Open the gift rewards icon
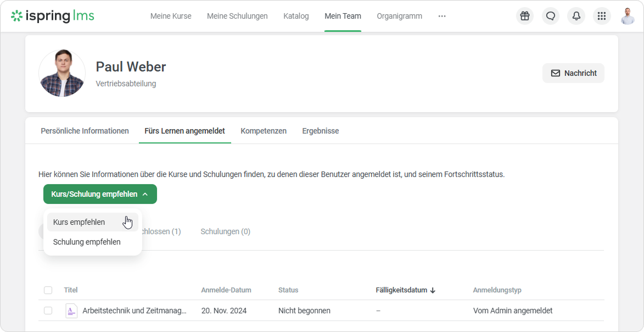Viewport: 644px width, 332px height. 525,16
